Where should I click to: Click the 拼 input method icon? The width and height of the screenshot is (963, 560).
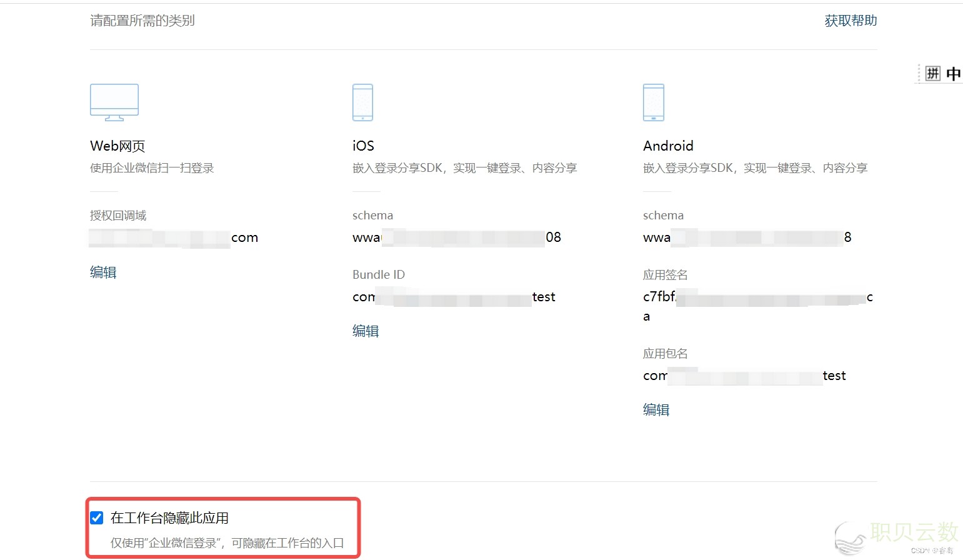(x=932, y=74)
